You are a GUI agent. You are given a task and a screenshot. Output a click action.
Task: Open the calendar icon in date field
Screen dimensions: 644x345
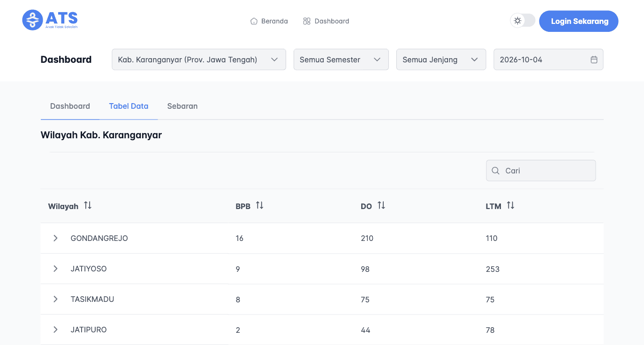point(594,60)
